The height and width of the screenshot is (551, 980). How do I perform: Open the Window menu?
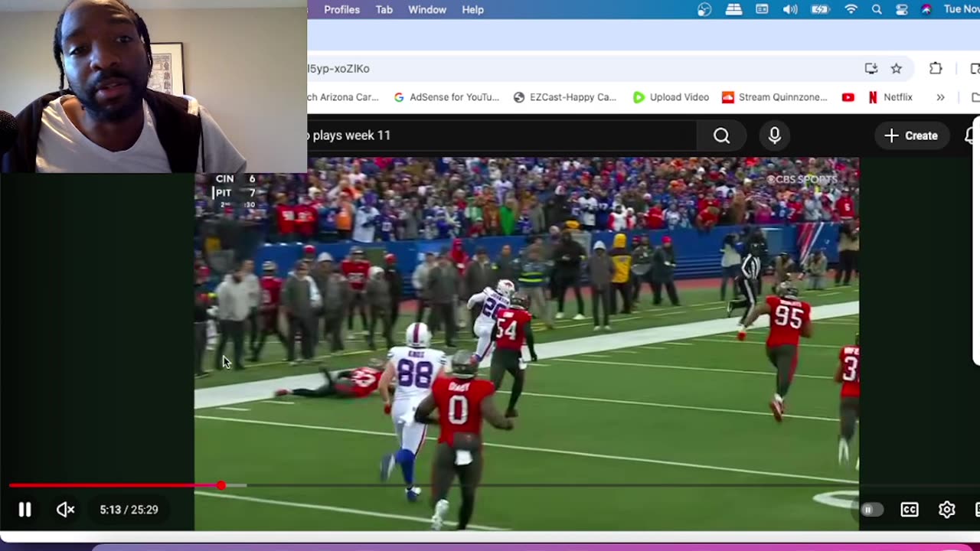click(427, 10)
